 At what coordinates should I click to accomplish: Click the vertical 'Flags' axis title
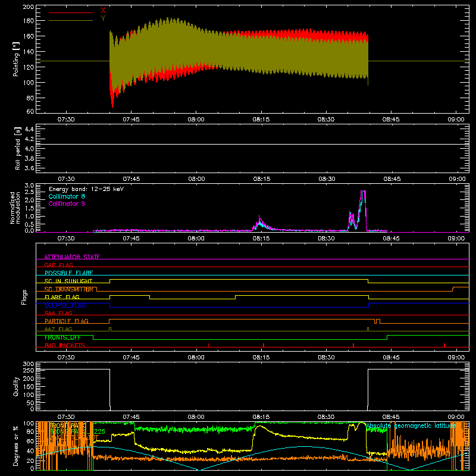[24, 297]
